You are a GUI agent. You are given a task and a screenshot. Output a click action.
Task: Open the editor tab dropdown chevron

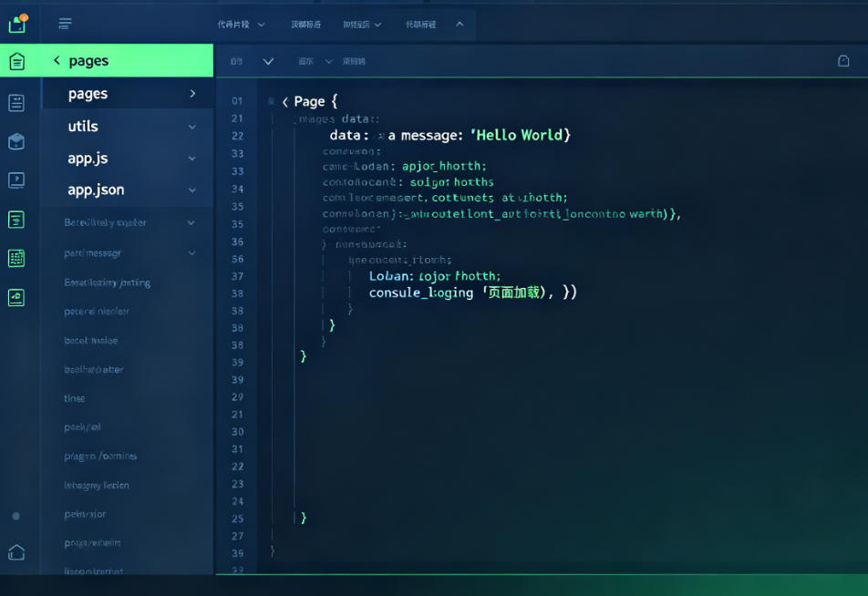pyautogui.click(x=268, y=61)
